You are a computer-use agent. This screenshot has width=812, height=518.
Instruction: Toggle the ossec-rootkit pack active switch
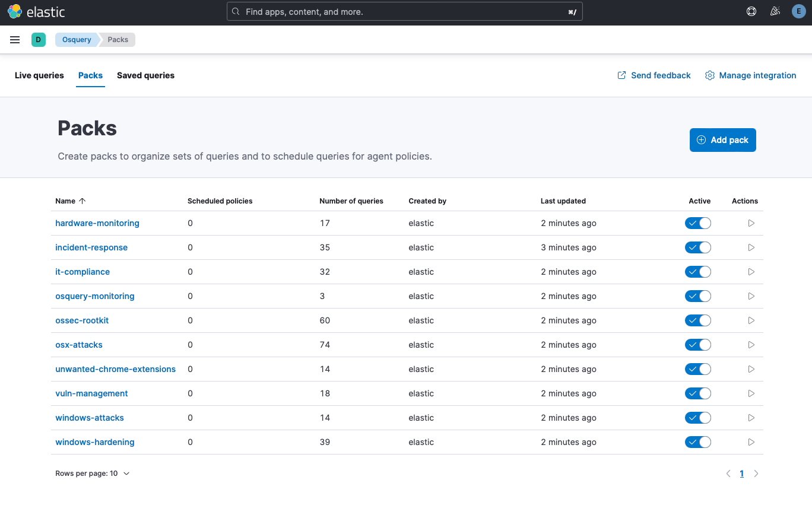coord(697,320)
